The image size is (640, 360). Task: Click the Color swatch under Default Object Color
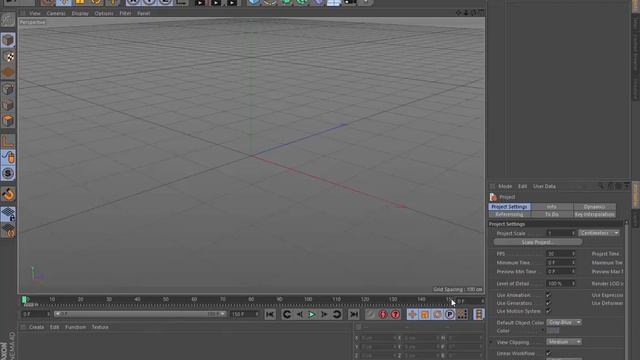click(553, 331)
